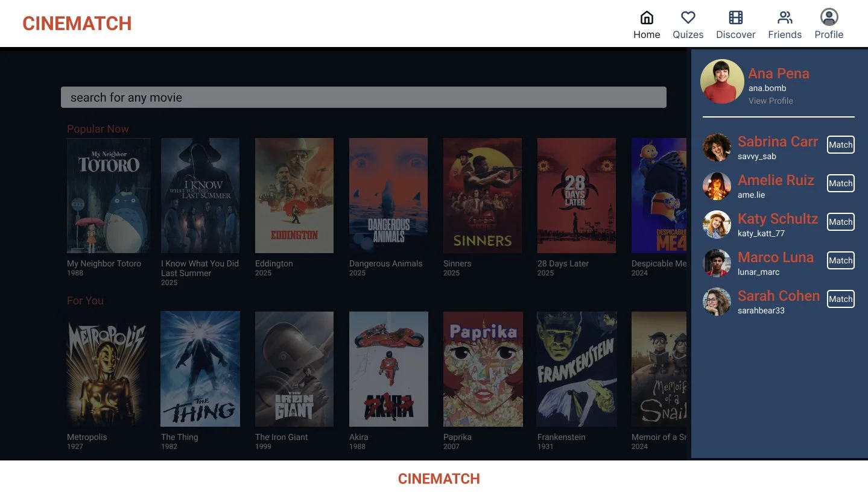
Task: Open the Memoir of a Snail poster
Action: coord(659,369)
